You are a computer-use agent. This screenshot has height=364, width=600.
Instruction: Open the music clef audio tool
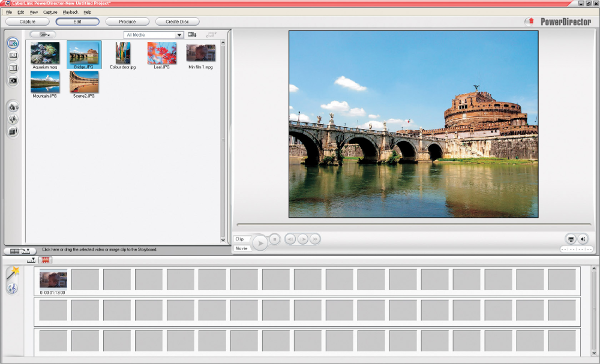click(13, 288)
